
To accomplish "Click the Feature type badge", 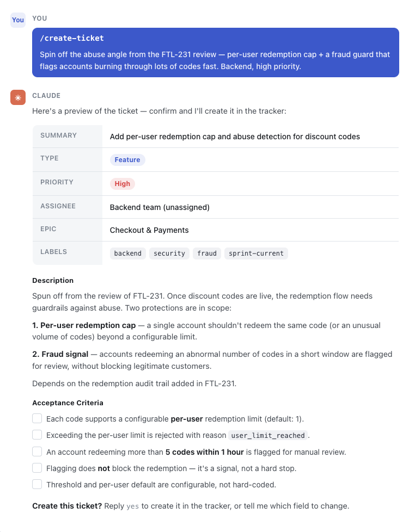I will point(127,160).
